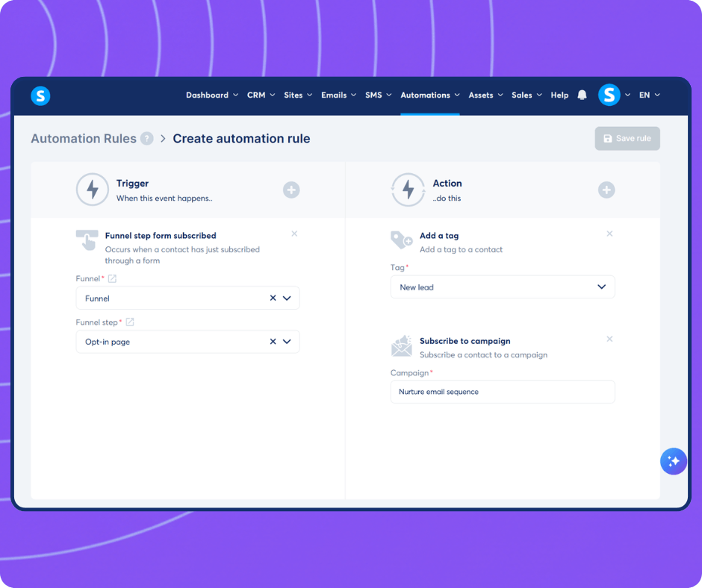Click the help icon beside Automation Rules
The width and height of the screenshot is (702, 588).
[147, 139]
